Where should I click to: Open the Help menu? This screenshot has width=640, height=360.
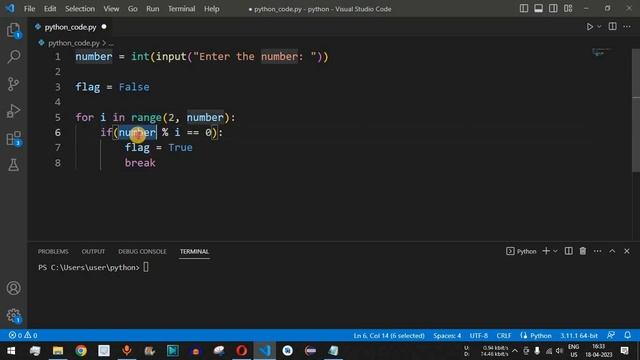[x=211, y=9]
